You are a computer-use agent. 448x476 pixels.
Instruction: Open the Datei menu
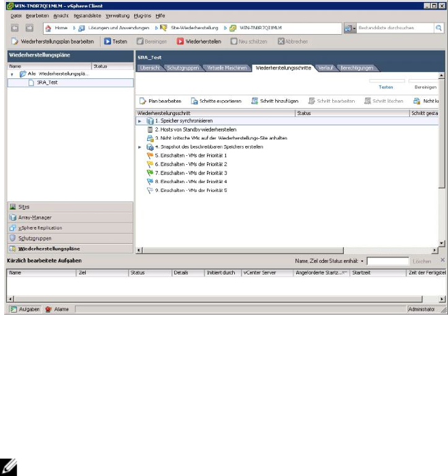coord(16,16)
